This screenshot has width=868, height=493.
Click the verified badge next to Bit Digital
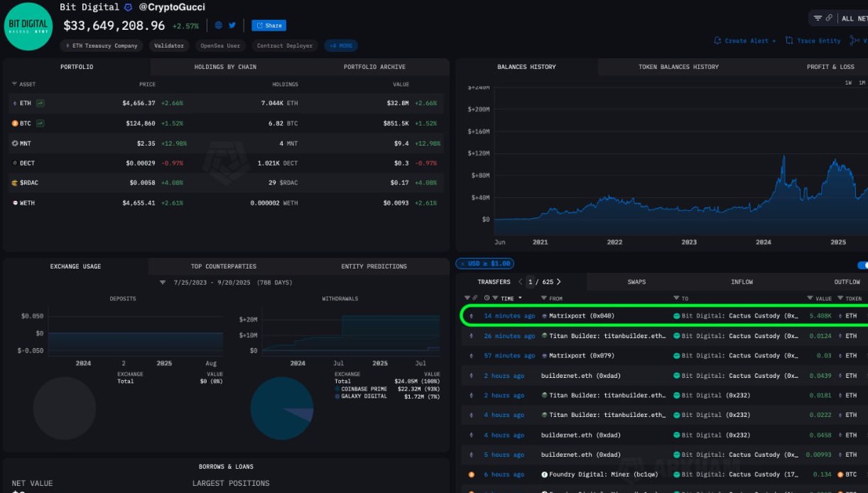[128, 7]
